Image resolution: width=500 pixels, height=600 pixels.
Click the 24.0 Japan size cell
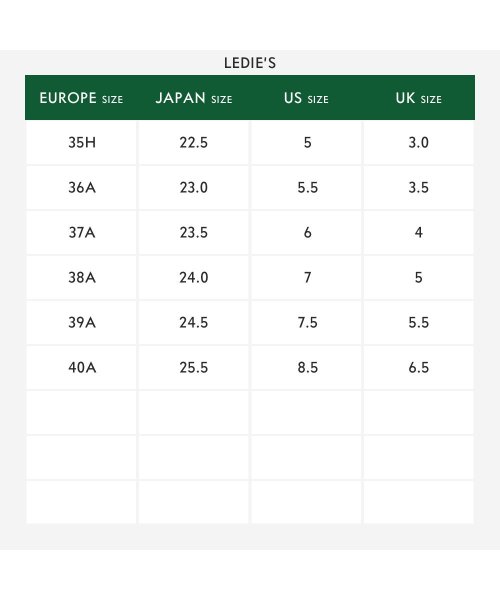click(194, 277)
